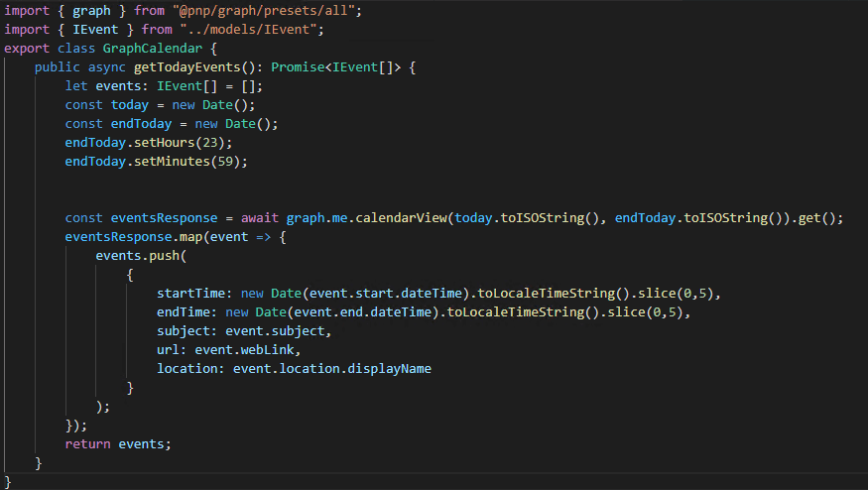Click the "await" keyword
868x490 pixels.
pos(260,217)
